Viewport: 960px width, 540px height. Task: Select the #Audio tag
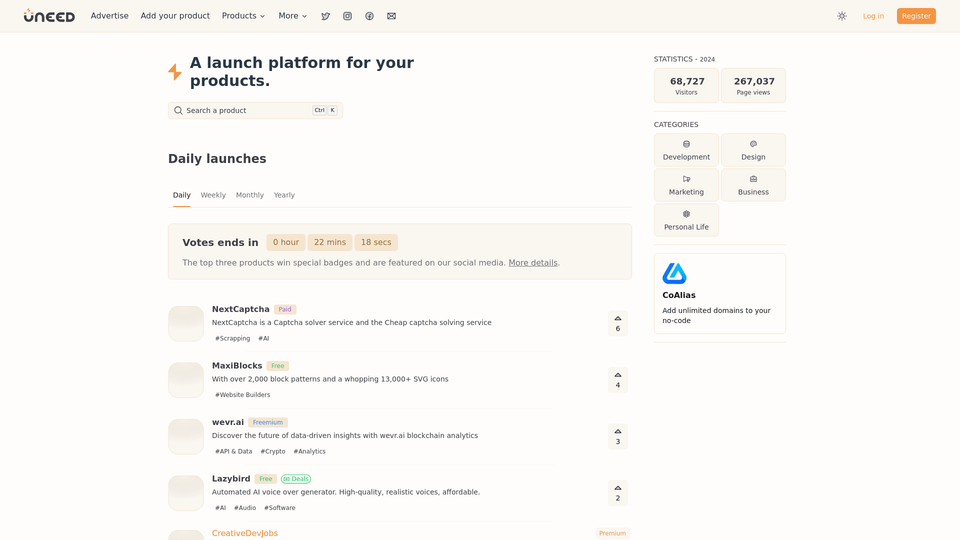coord(245,508)
